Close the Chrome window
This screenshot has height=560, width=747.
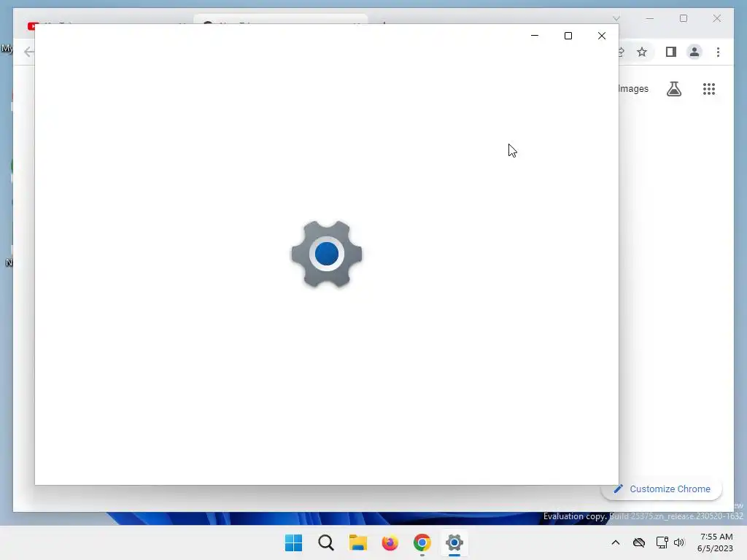(x=717, y=18)
